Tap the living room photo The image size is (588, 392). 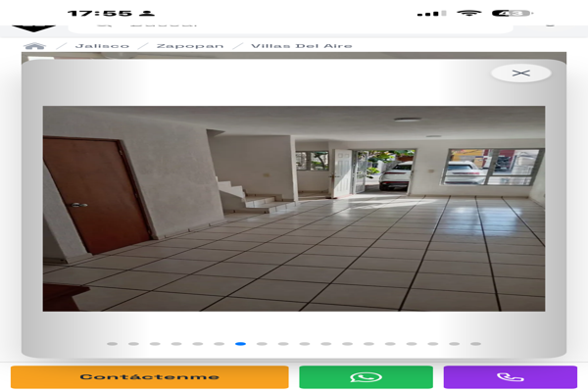[293, 208]
